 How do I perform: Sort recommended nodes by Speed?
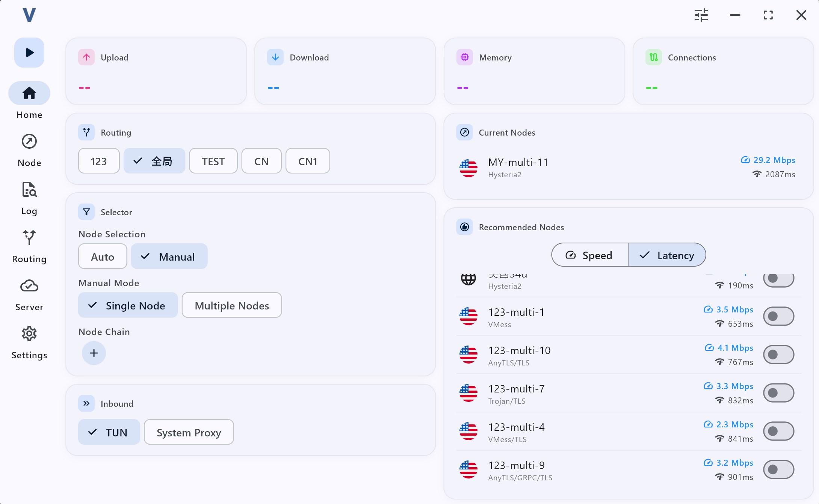tap(590, 255)
